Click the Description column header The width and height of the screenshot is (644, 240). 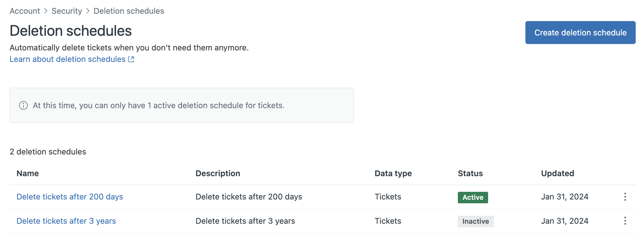pos(218,173)
